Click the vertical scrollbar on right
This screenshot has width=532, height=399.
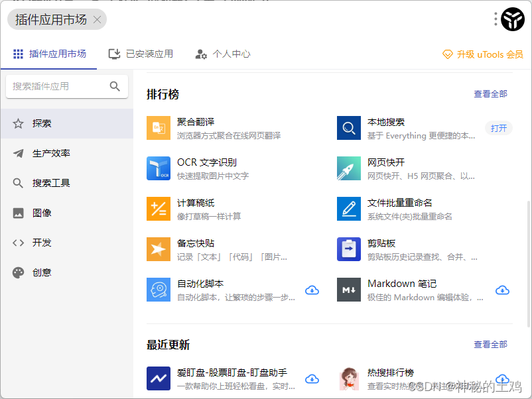coord(528,264)
